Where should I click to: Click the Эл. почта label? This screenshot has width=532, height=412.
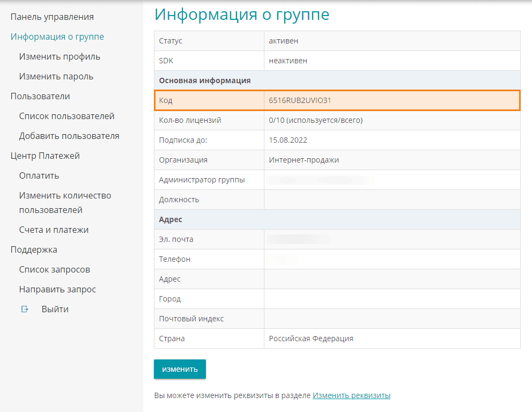[x=176, y=239]
